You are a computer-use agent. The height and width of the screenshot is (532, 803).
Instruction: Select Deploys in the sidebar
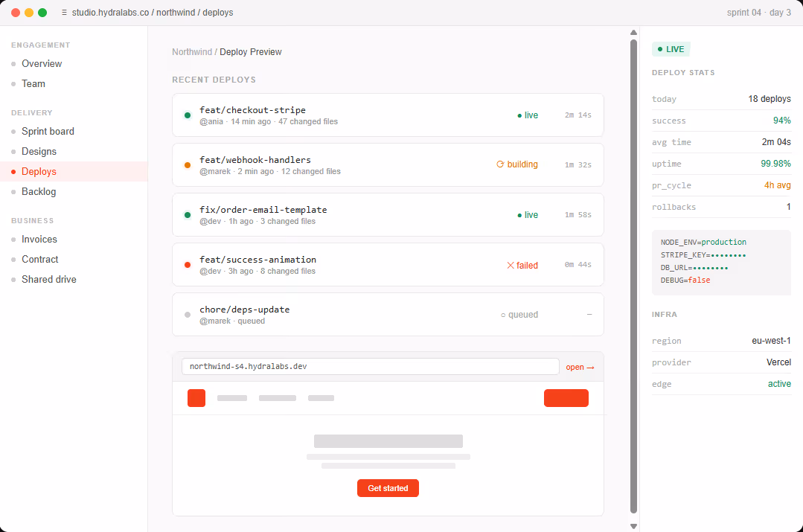coord(74,172)
